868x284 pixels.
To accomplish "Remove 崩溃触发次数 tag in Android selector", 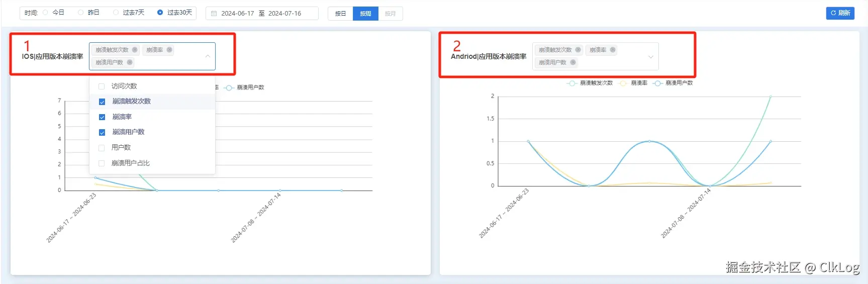I will (578, 50).
